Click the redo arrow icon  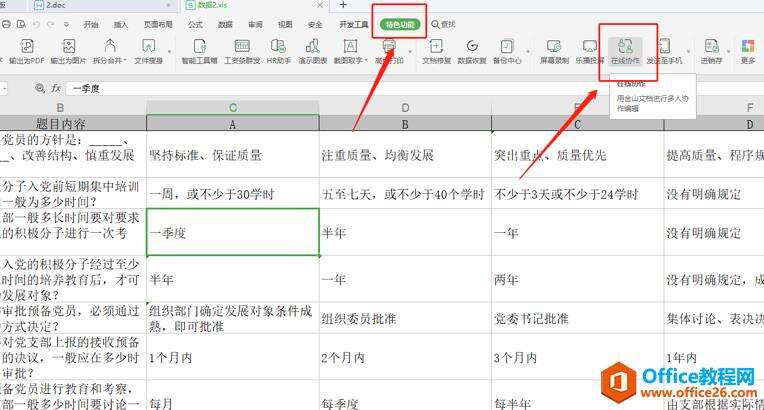click(x=51, y=24)
